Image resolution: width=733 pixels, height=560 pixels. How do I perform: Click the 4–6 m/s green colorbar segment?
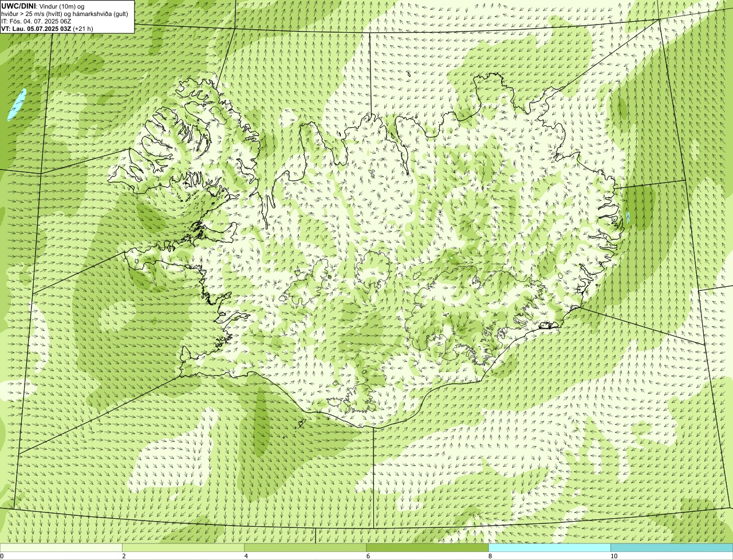point(305,548)
